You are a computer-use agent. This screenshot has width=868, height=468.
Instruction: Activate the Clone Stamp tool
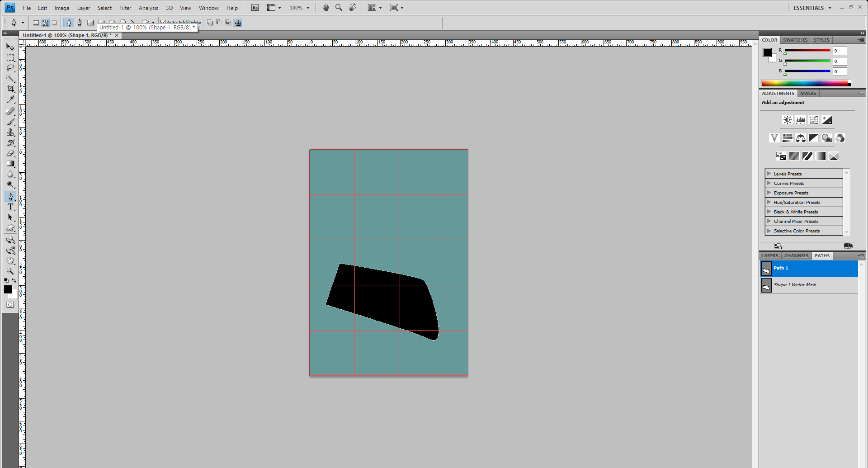(10, 132)
